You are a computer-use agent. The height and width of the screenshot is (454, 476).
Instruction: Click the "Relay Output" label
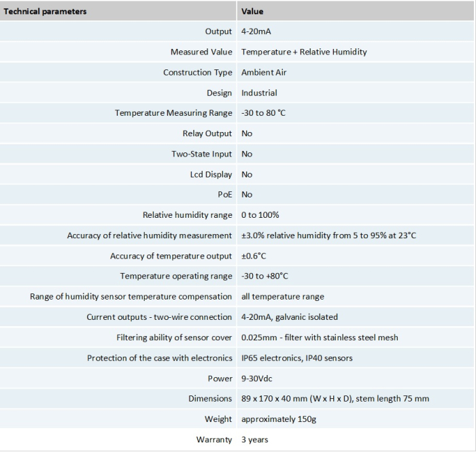coord(207,133)
